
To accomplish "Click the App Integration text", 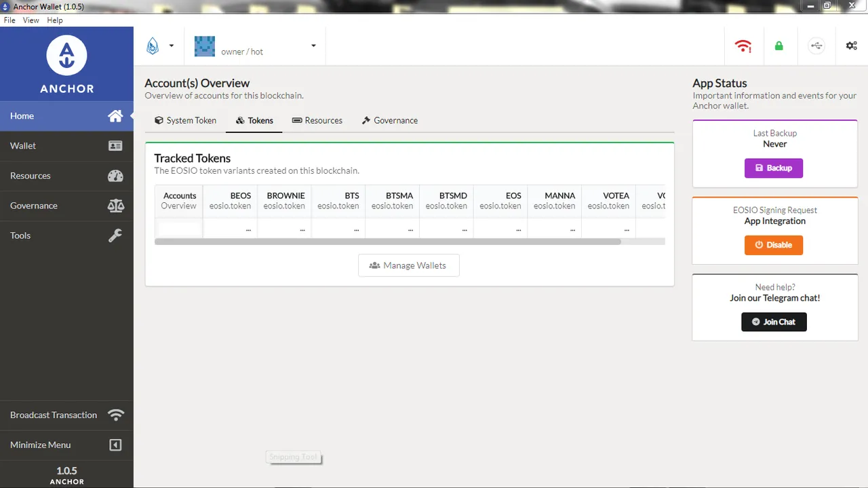I will pos(775,221).
